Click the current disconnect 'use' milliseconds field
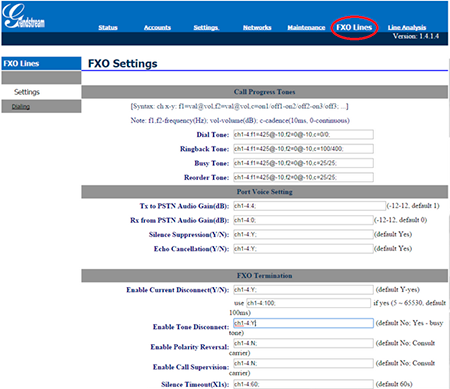450x389 pixels. click(x=308, y=303)
